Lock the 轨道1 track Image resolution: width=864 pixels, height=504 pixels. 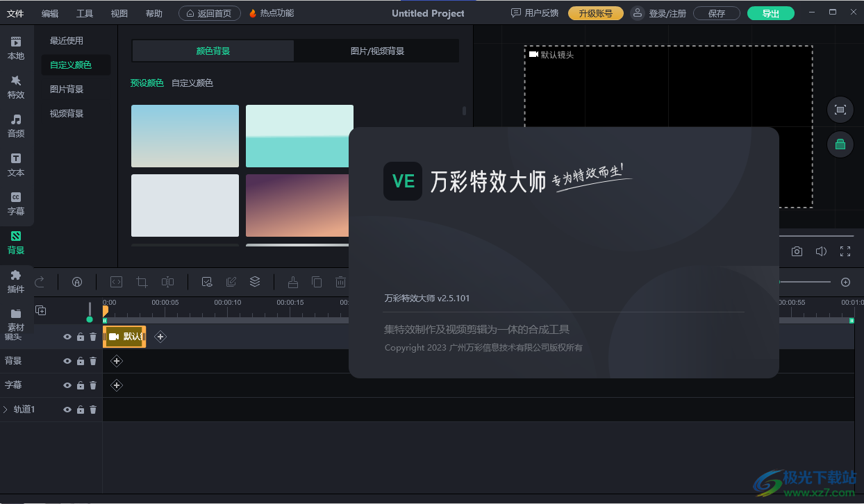[x=81, y=410]
